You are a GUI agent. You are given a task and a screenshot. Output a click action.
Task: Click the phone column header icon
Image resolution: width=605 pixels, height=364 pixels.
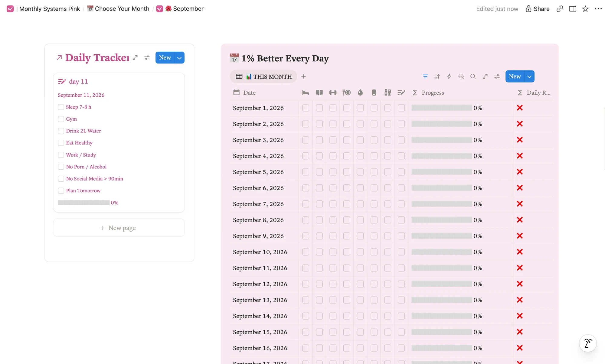point(374,93)
